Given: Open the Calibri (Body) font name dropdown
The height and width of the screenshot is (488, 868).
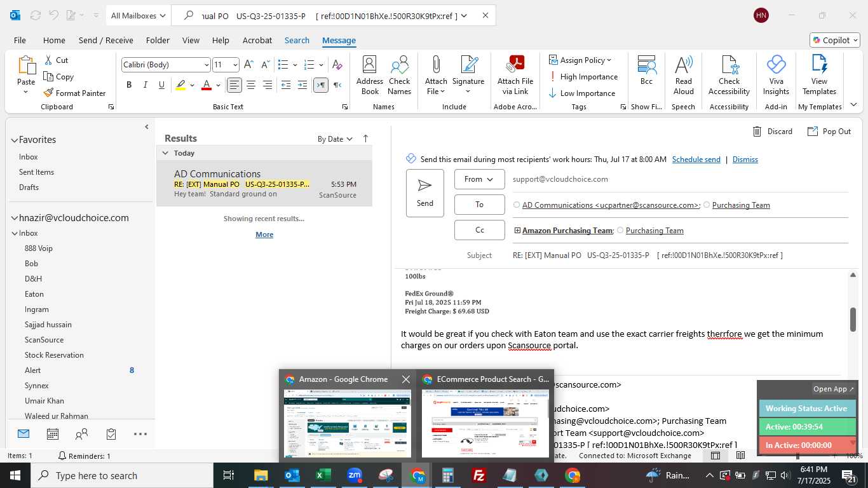Looking at the screenshot, I should (x=207, y=65).
